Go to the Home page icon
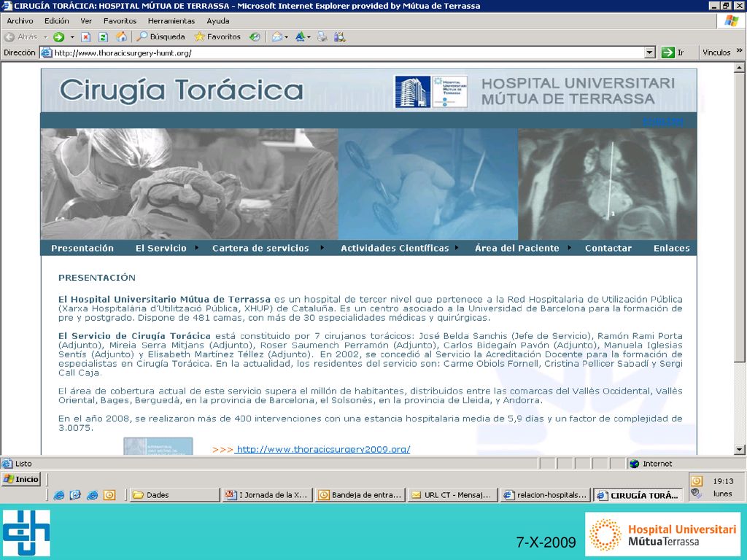This screenshot has height=560, width=747. (x=122, y=36)
